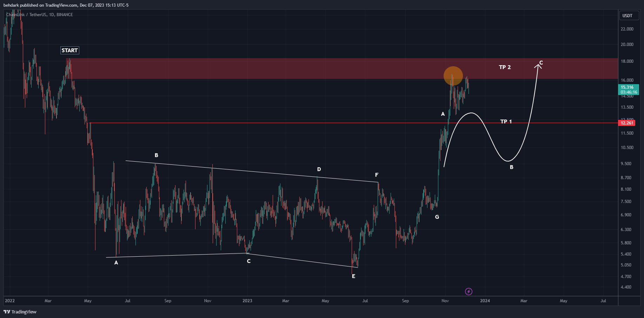
Task: Select the wave label E
Action: 353,276
